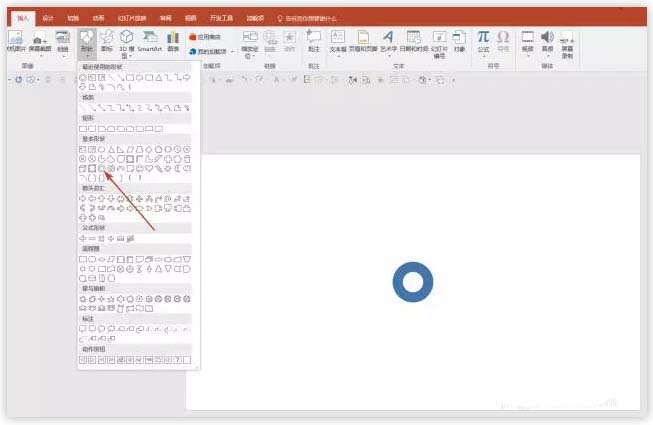This screenshot has width=653, height=425.
Task: Click 页眉和页脚 (Header and Footer) button
Action: [363, 41]
